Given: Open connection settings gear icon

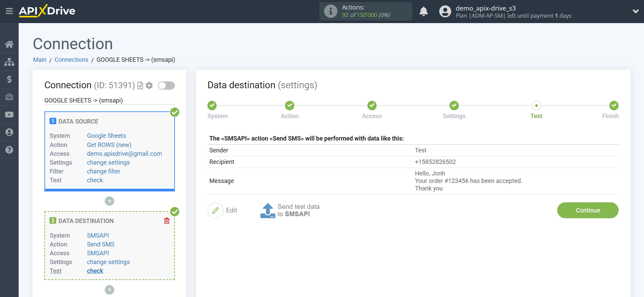Looking at the screenshot, I should 149,86.
